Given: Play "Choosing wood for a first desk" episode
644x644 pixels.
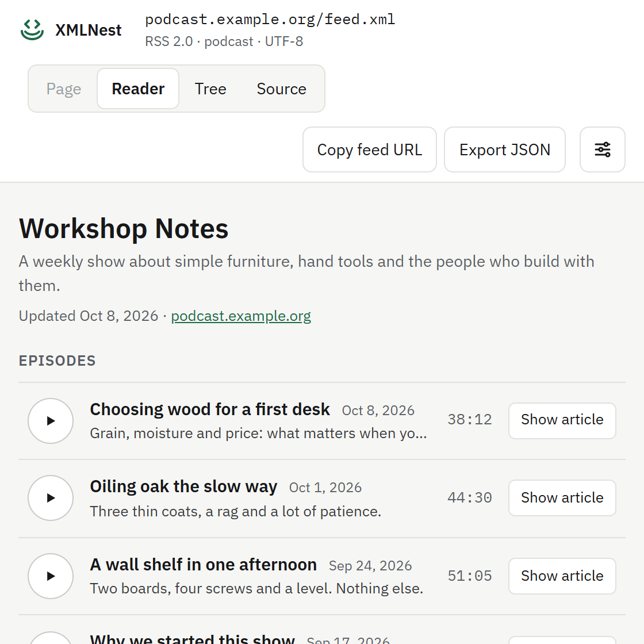Looking at the screenshot, I should (51, 420).
